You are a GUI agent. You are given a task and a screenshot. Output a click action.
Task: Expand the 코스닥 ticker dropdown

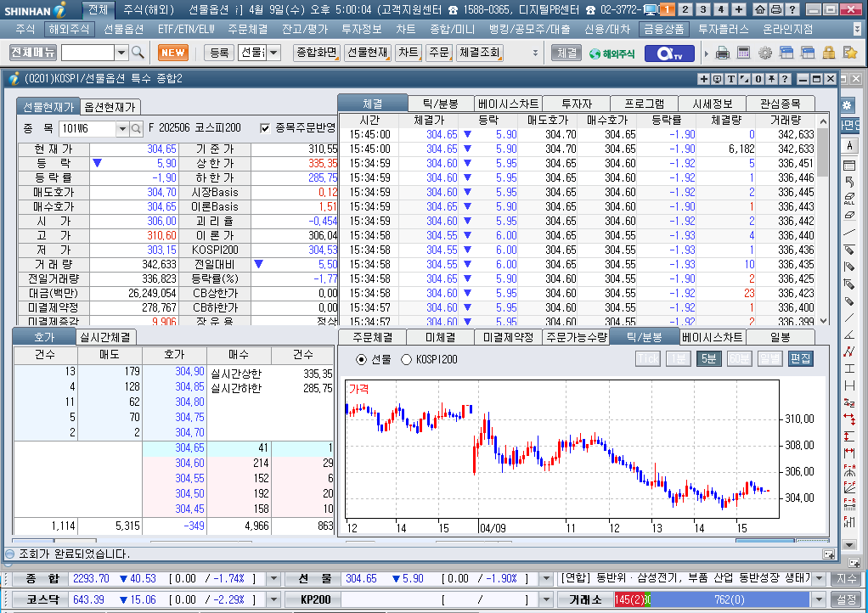click(273, 599)
